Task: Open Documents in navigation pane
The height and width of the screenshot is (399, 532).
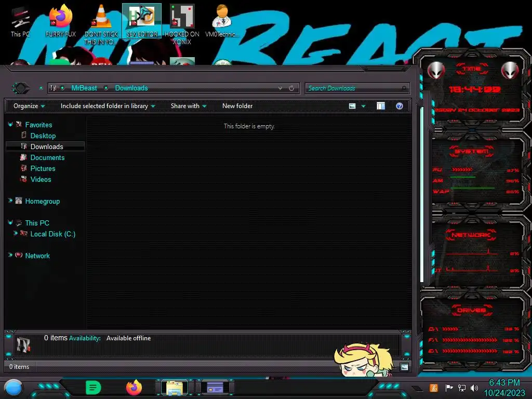Action: click(47, 157)
